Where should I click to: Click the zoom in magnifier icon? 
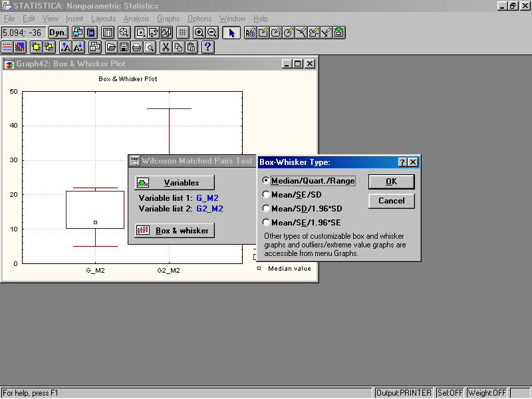199,33
